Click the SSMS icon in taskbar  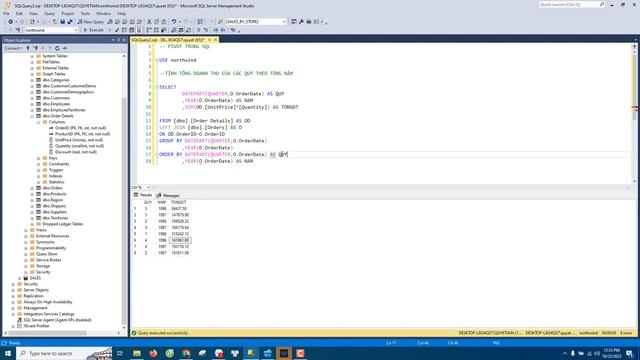pyautogui.click(x=251, y=353)
